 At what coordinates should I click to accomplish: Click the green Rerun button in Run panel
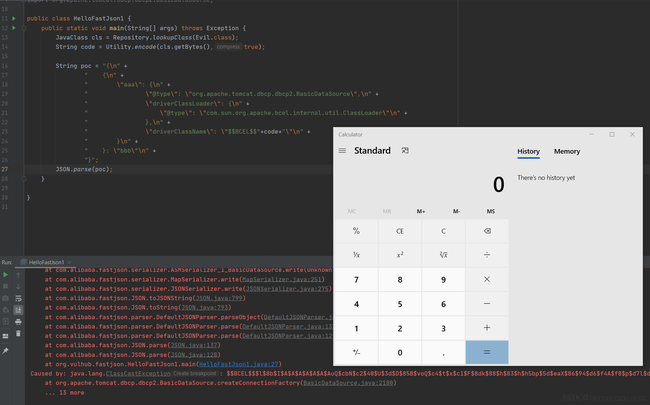click(5, 274)
